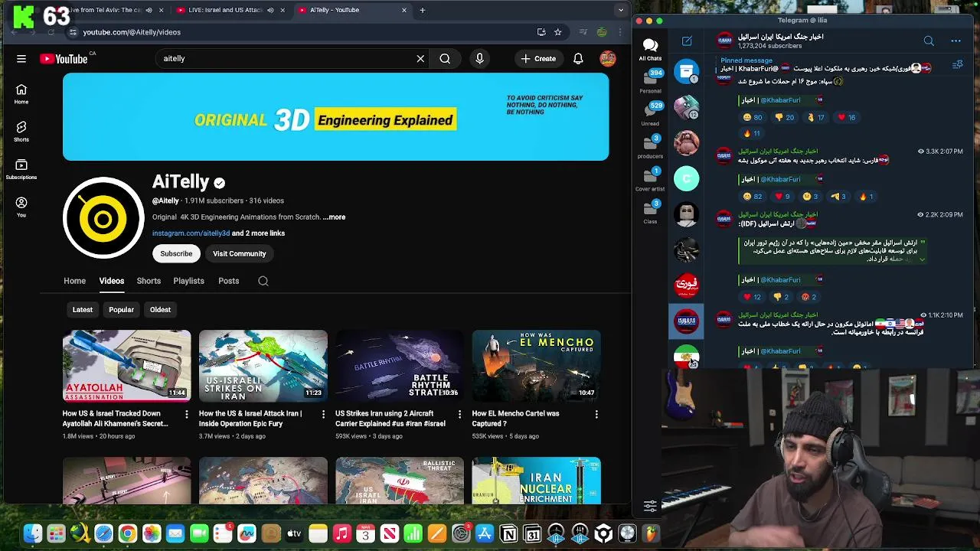Switch to the channel Shorts tab
Screen dimensions: 980x551
point(149,281)
